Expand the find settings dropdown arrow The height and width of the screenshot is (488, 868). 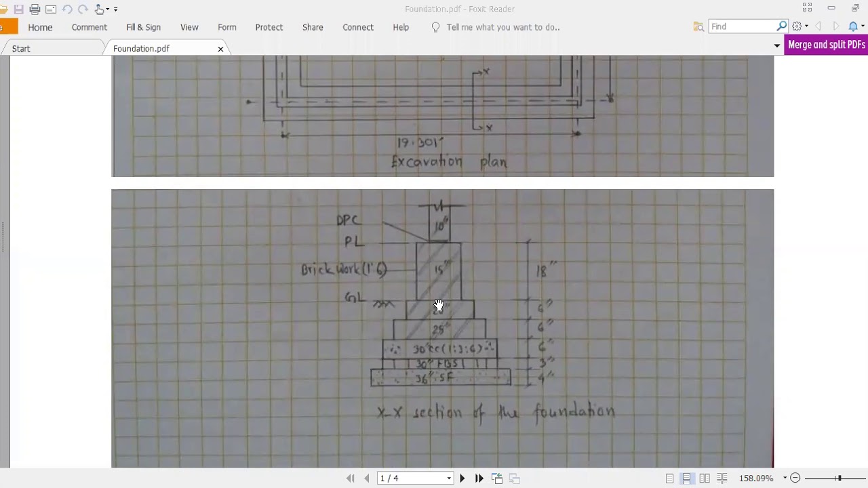tap(806, 26)
